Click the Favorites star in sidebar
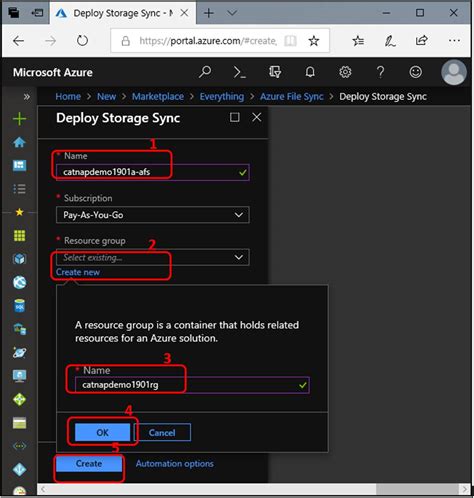Viewport: 474px width, 498px height. [x=20, y=212]
